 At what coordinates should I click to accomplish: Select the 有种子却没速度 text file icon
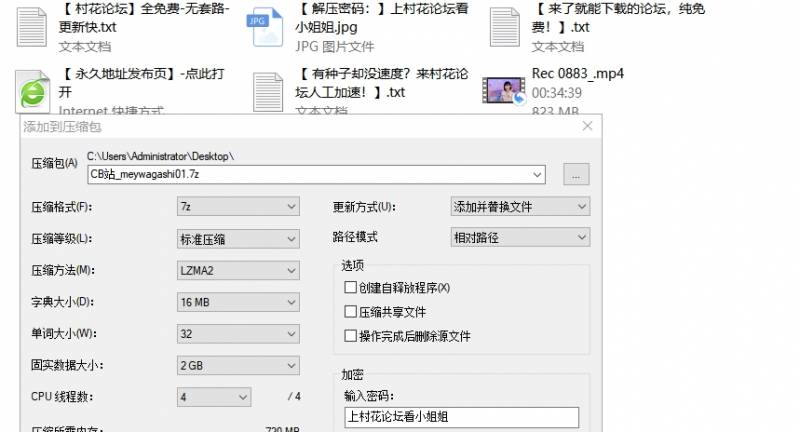pos(268,91)
